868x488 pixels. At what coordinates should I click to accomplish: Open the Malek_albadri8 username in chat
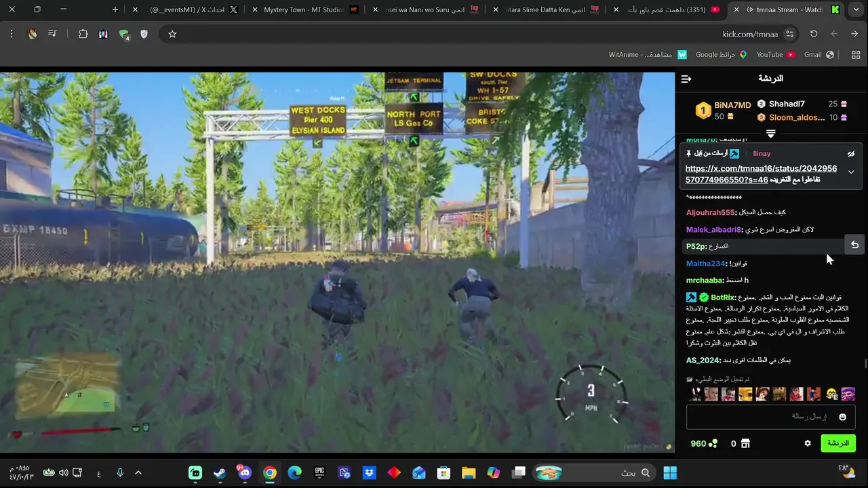pyautogui.click(x=713, y=230)
